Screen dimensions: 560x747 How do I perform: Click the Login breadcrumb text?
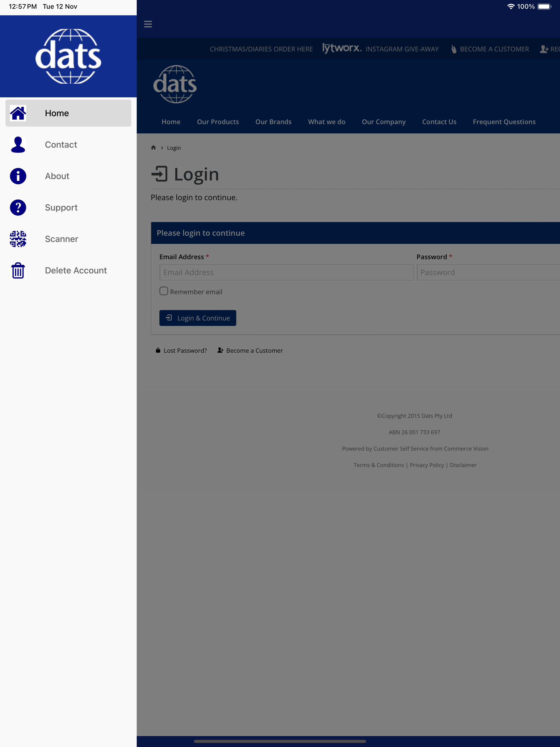coord(174,148)
